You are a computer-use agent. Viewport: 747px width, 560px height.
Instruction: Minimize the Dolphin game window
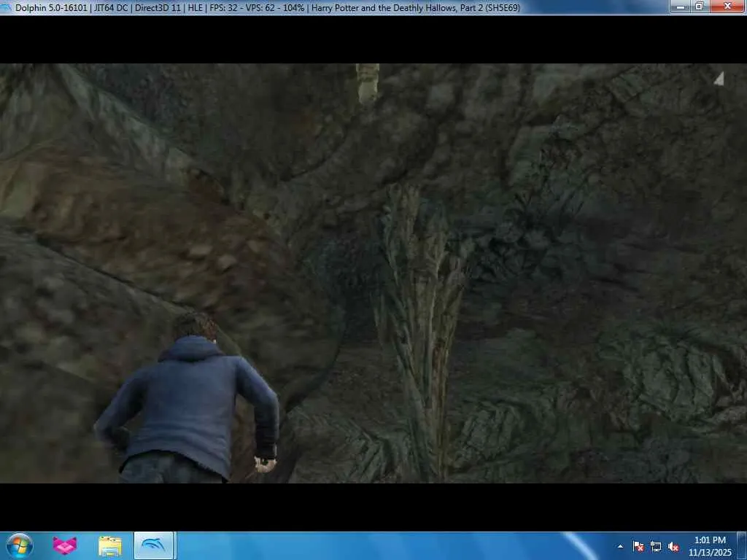coord(681,7)
